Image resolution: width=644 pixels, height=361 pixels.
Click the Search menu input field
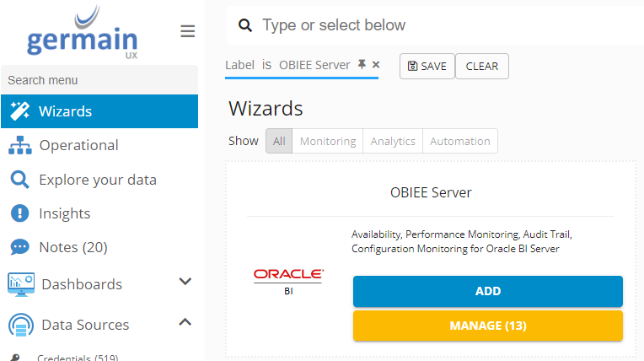tap(99, 80)
